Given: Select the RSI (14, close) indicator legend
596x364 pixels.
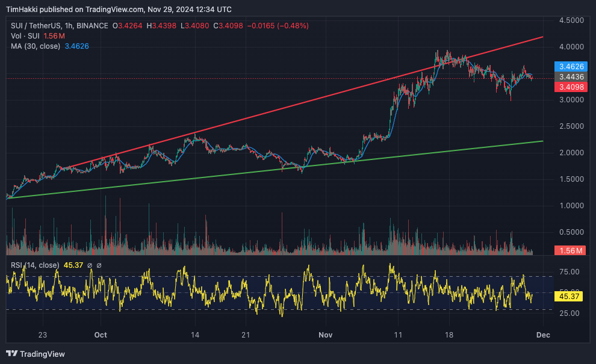Looking at the screenshot, I should pyautogui.click(x=35, y=265).
